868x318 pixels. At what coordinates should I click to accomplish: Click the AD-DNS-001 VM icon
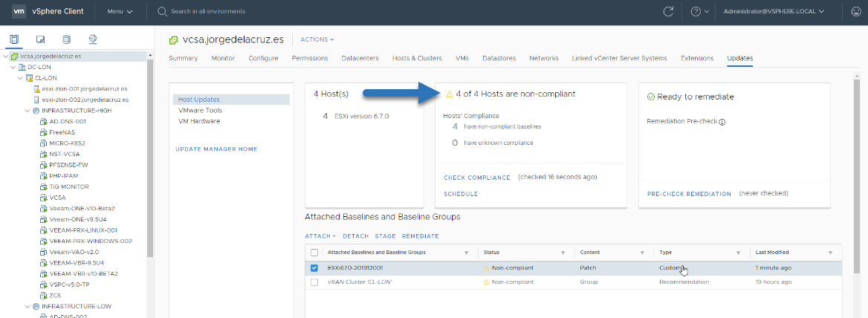click(43, 121)
